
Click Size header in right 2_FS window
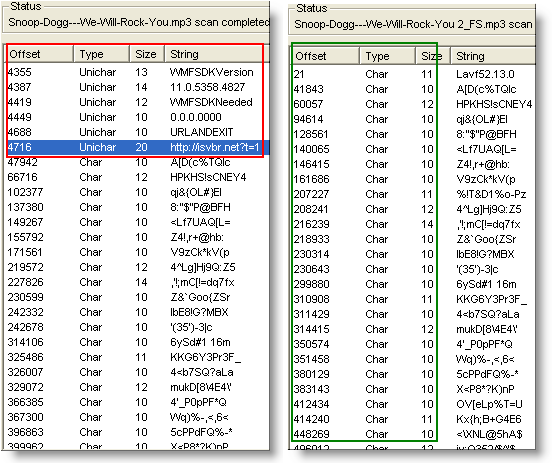coord(432,56)
